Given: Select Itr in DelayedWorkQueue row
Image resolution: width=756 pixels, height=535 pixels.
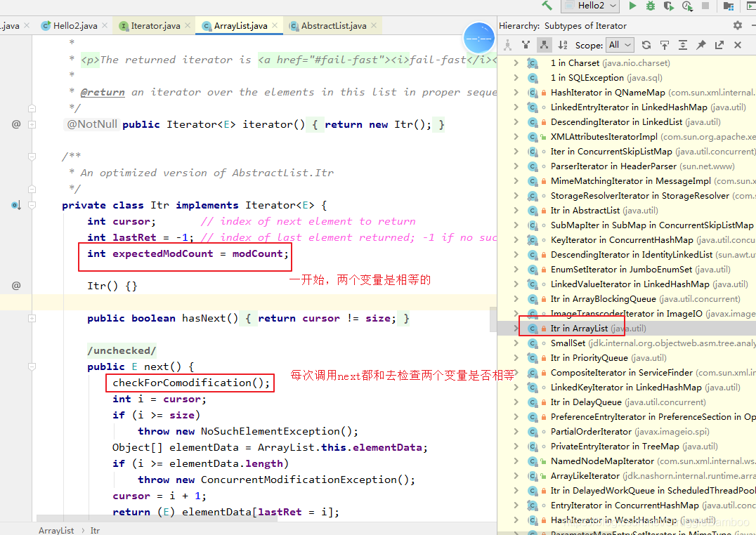Looking at the screenshot, I should pos(627,491).
